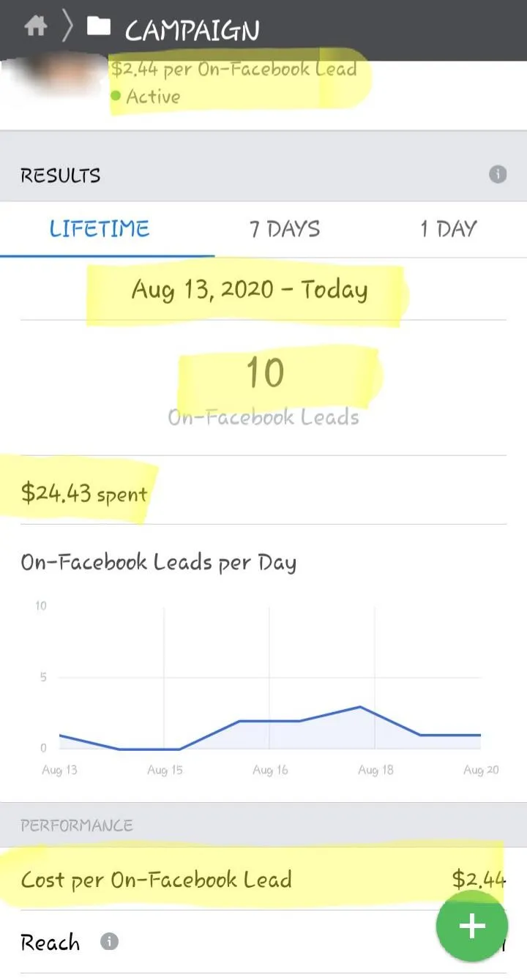
Task: Tap the Aug 18 peak on chart
Action: 359,706
